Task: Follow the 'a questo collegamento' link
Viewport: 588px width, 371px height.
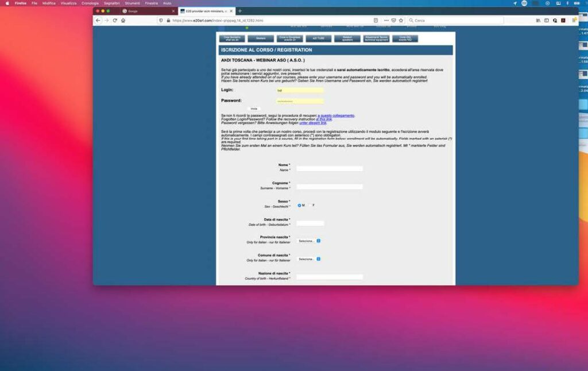Action: pos(336,115)
